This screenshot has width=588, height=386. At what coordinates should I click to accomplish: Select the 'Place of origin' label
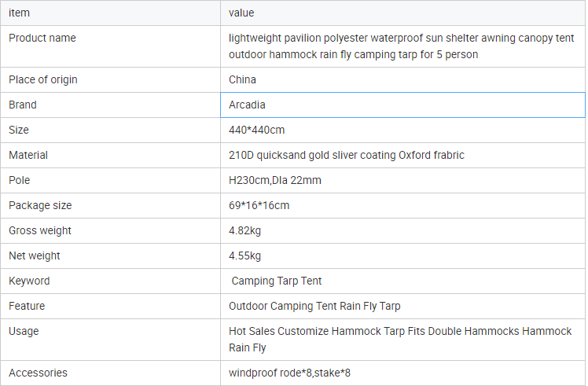(x=43, y=79)
